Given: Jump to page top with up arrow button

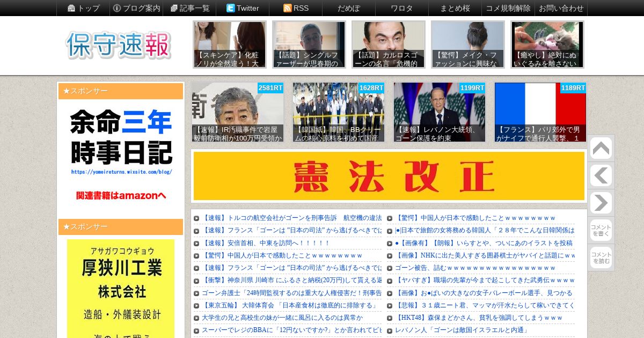Looking at the screenshot, I should click(x=601, y=148).
